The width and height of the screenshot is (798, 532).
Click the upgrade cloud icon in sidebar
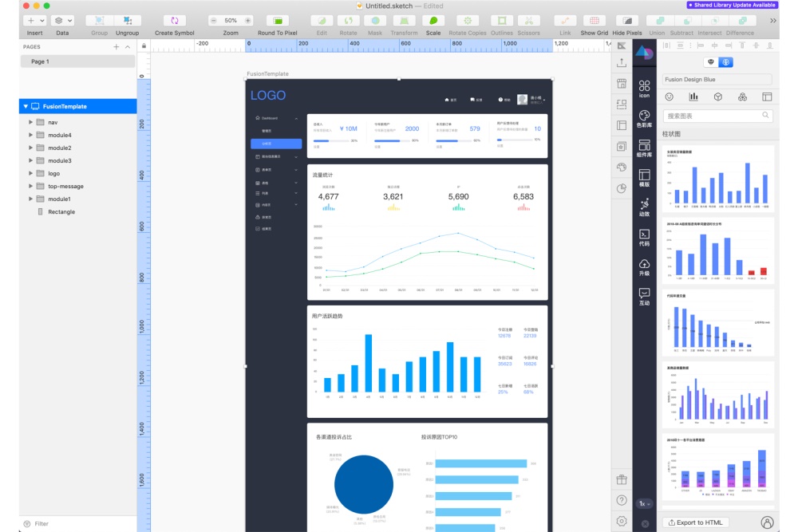coord(644,267)
